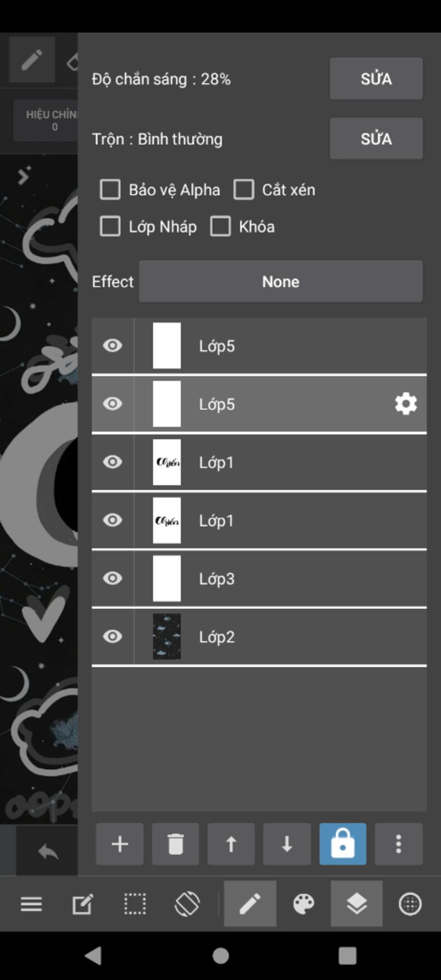Open the hamburger main menu
Viewport: 441px width, 980px height.
pyautogui.click(x=31, y=904)
